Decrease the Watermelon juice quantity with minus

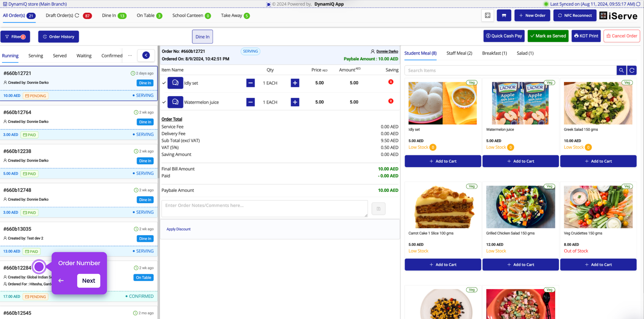(250, 102)
